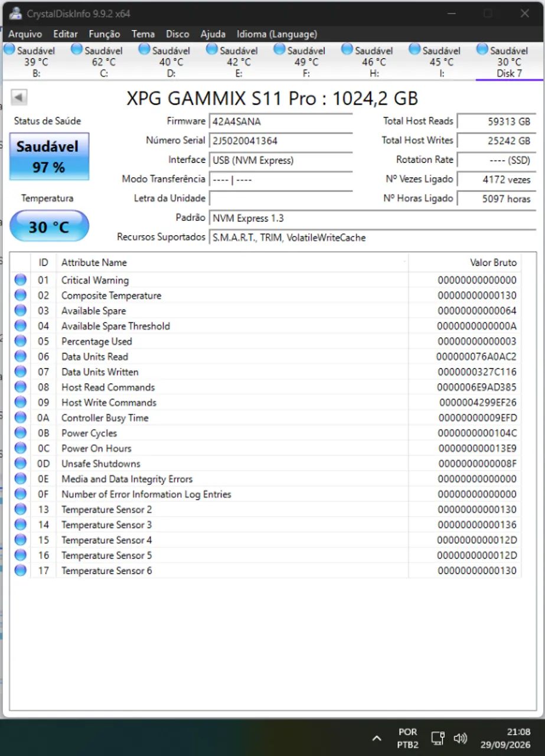Click the Nº Horas Ligado value 5097 horas
The image size is (545, 756).
pyautogui.click(x=496, y=198)
